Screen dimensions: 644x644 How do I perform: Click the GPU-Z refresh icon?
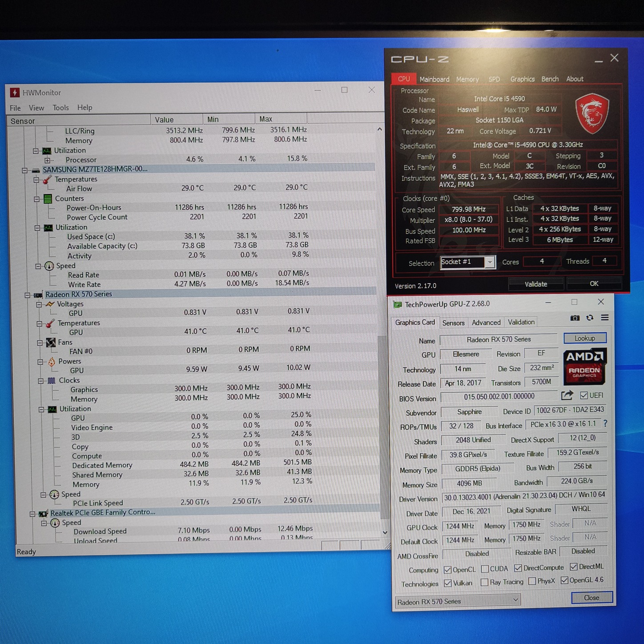(590, 318)
